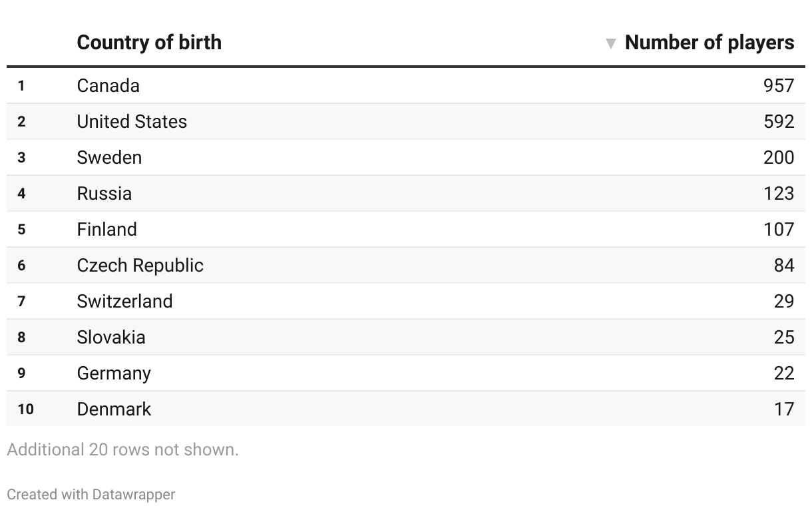Select the Germany table row
The image size is (812, 510).
click(x=406, y=373)
